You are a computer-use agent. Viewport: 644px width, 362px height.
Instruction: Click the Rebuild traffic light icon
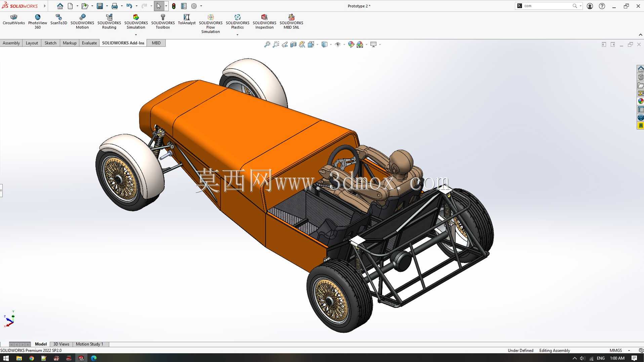point(174,6)
